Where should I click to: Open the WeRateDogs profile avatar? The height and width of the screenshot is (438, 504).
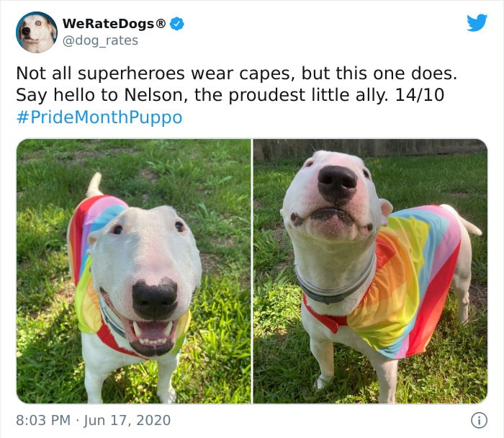tap(37, 32)
